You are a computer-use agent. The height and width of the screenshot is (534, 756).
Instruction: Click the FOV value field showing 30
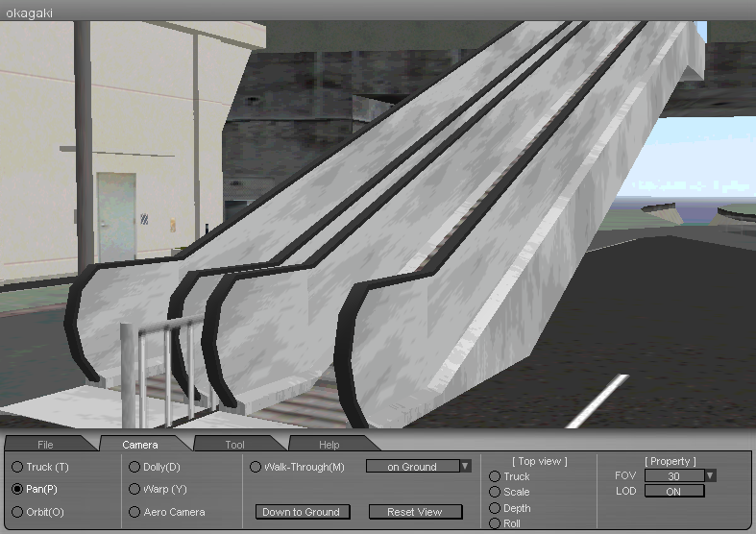pyautogui.click(x=674, y=475)
